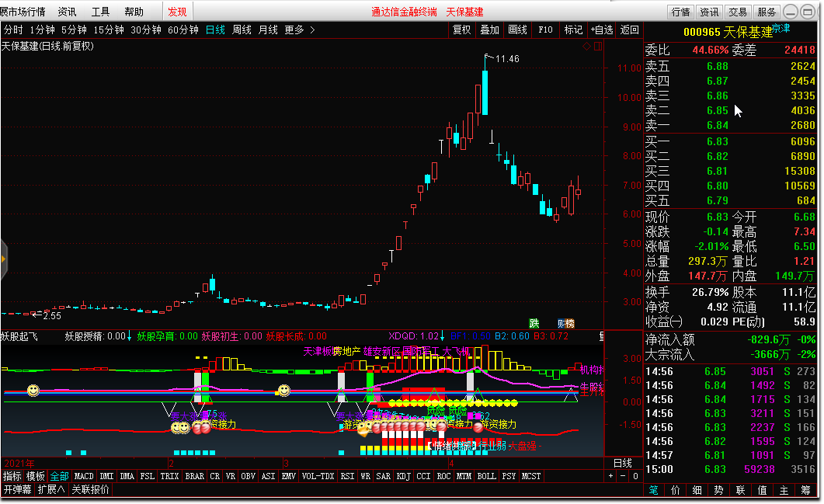This screenshot has height=504, width=824.
Task: Select the 15分钟 period
Action: click(x=108, y=30)
